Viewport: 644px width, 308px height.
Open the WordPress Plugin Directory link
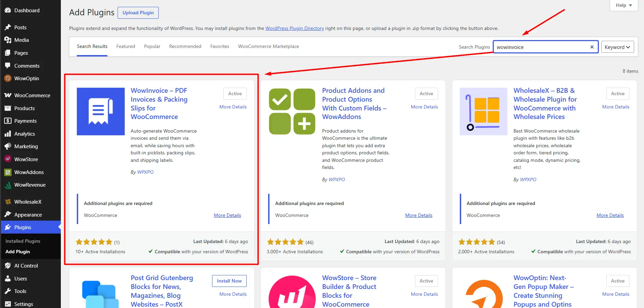[295, 29]
